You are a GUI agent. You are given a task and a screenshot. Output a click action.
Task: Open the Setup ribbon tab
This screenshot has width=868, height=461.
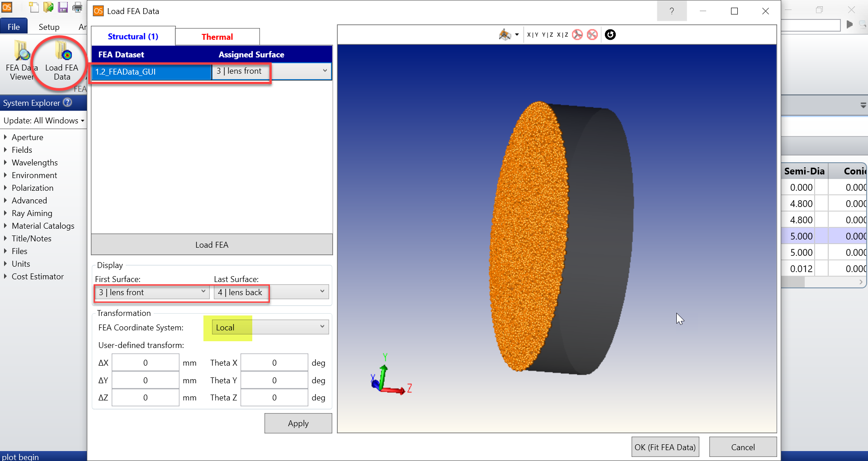(x=49, y=27)
